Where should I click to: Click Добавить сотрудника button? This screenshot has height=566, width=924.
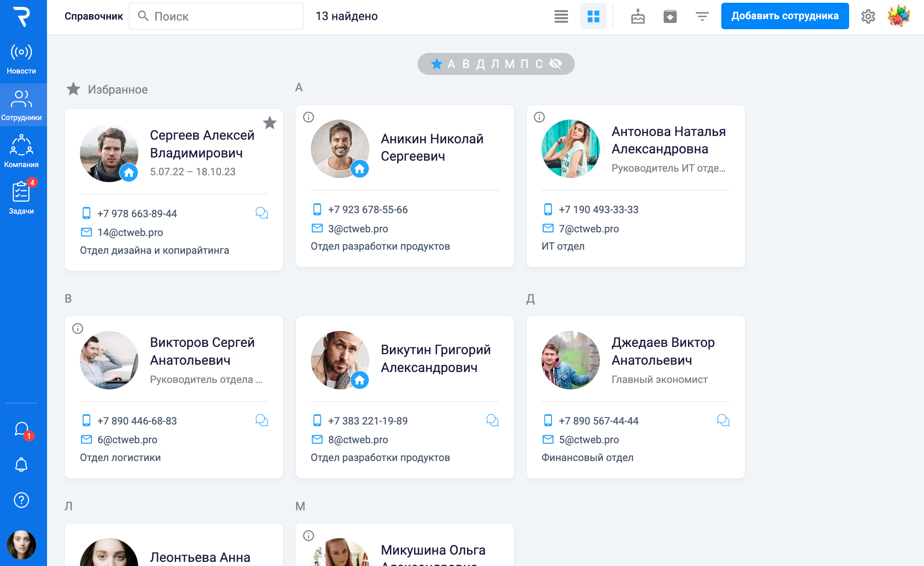tap(785, 16)
